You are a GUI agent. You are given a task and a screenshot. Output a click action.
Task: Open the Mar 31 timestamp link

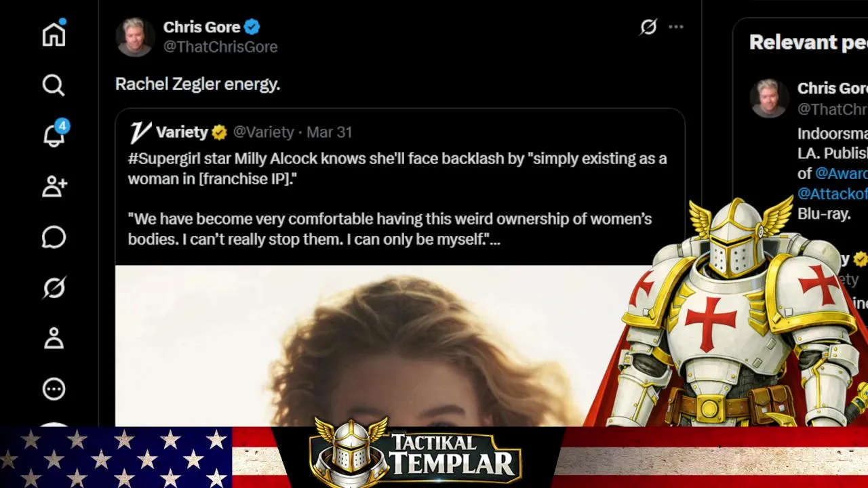(329, 132)
